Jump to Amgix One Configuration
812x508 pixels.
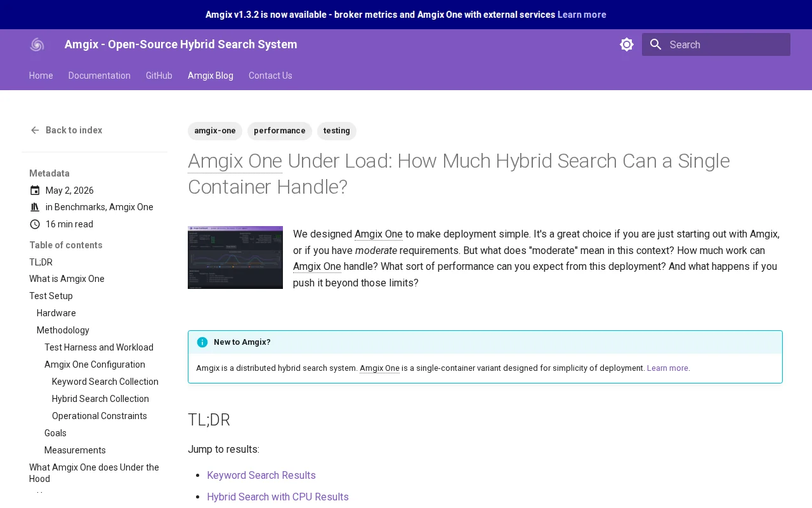[95, 364]
